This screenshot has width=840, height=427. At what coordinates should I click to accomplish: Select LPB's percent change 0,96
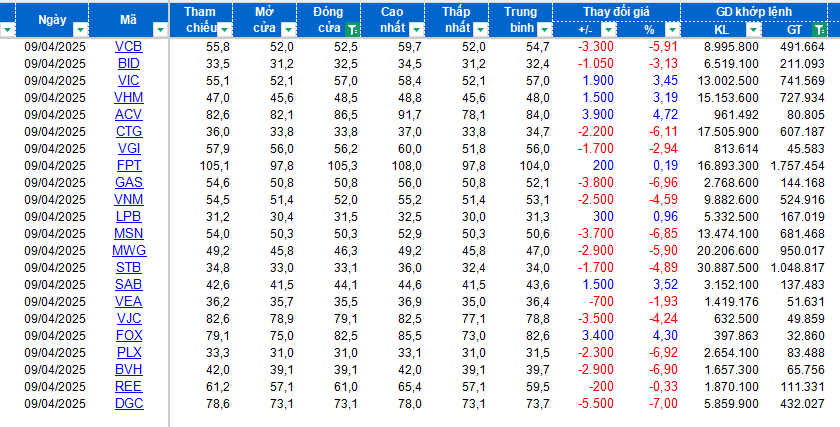pyautogui.click(x=665, y=216)
